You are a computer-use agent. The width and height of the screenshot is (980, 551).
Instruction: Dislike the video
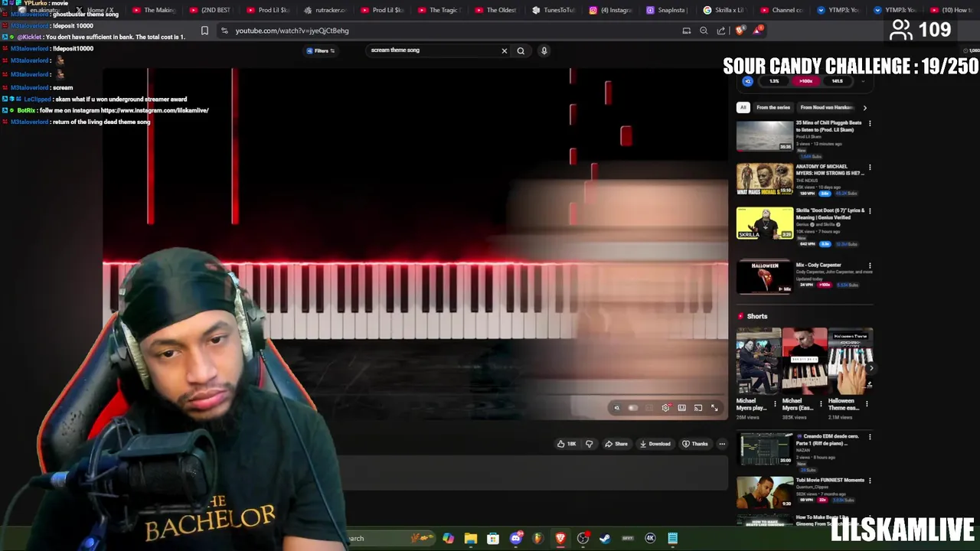(x=589, y=444)
